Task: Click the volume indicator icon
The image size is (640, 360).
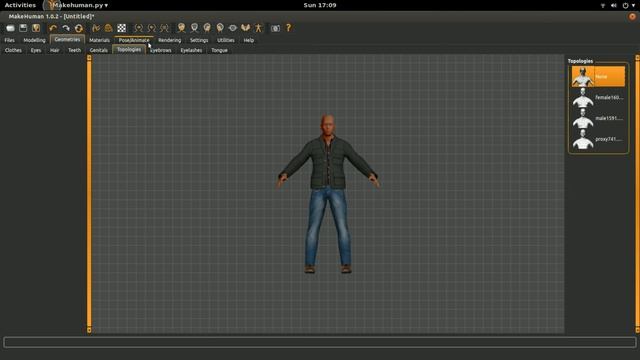Action: point(613,5)
